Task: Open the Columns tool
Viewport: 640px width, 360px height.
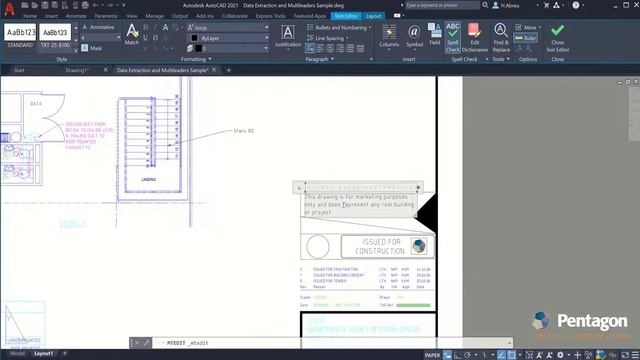Action: point(389,36)
